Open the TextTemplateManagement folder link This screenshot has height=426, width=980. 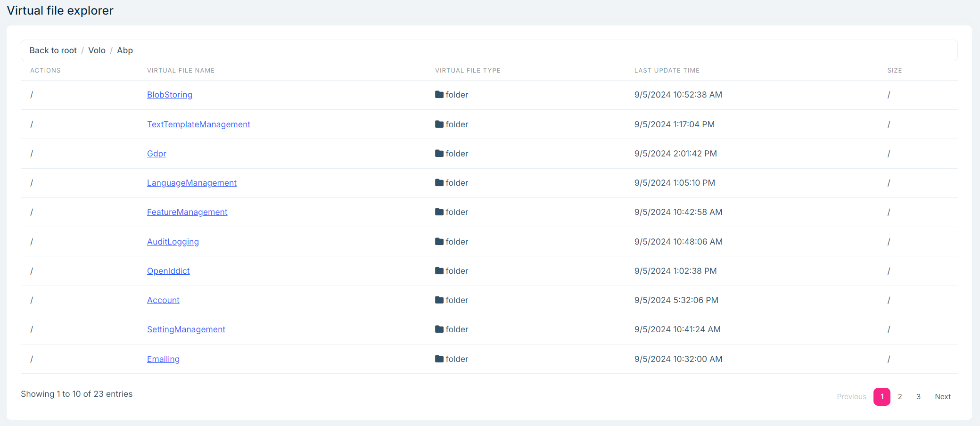198,124
